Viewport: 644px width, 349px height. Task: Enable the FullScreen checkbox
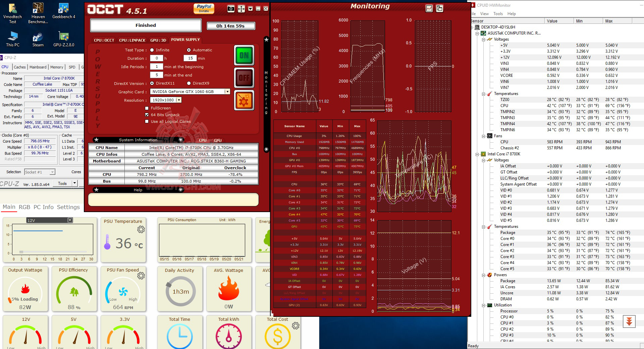pyautogui.click(x=147, y=108)
